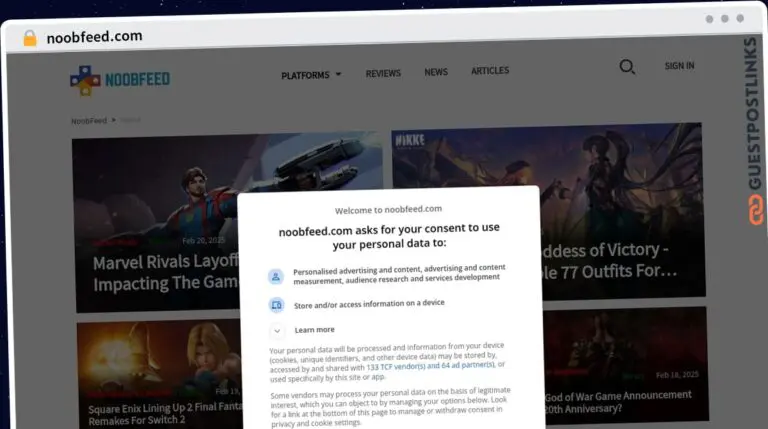Click the Feb 20, 2025 date on Marvel Rivals
This screenshot has height=429, width=768.
tap(203, 240)
